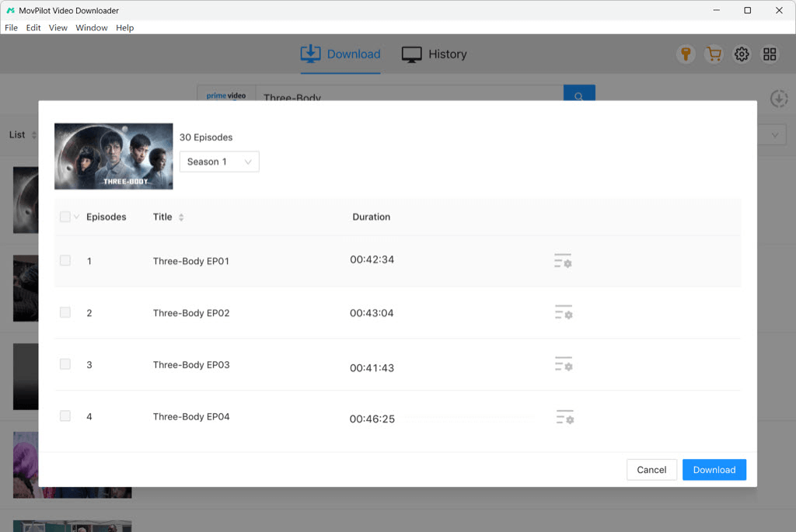Image resolution: width=796 pixels, height=532 pixels.
Task: Click the Three-Body EP01 title
Action: [191, 261]
